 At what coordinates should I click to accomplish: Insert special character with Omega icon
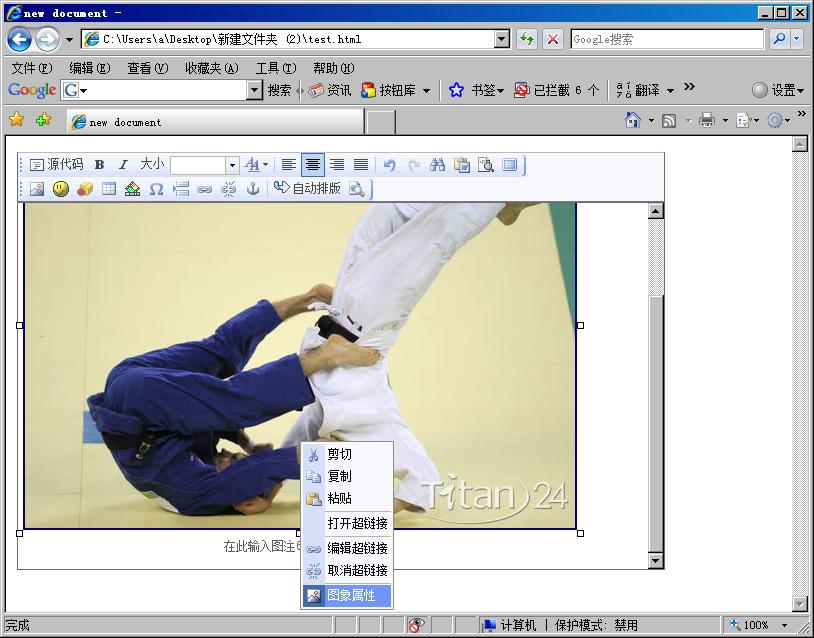[x=156, y=189]
